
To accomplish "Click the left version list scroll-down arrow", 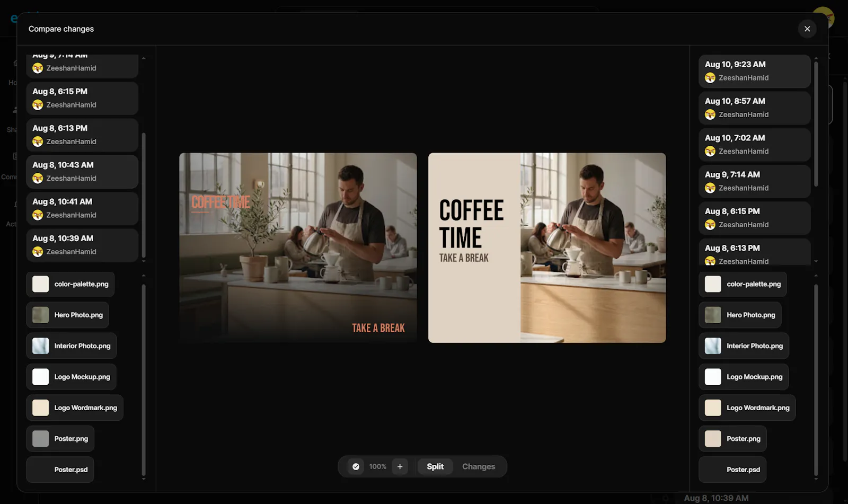I will pos(144,261).
